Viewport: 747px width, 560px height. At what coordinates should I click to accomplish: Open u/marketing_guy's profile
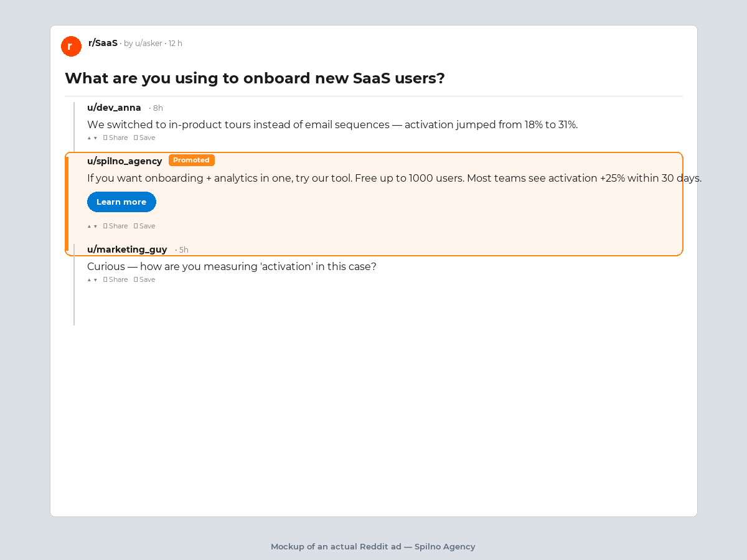point(127,250)
